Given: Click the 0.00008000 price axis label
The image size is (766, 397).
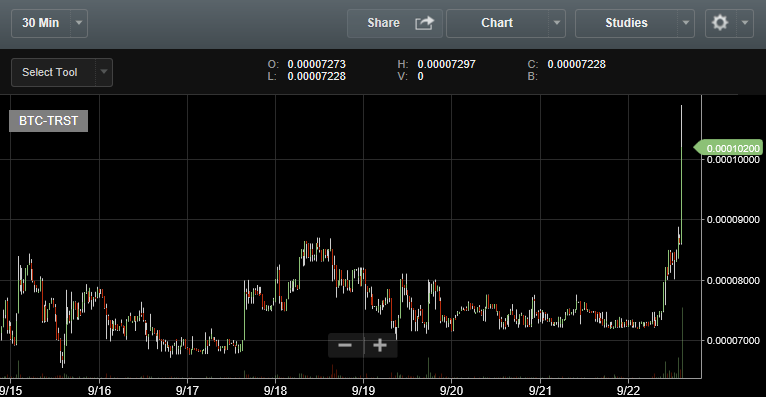Looking at the screenshot, I should click(733, 280).
